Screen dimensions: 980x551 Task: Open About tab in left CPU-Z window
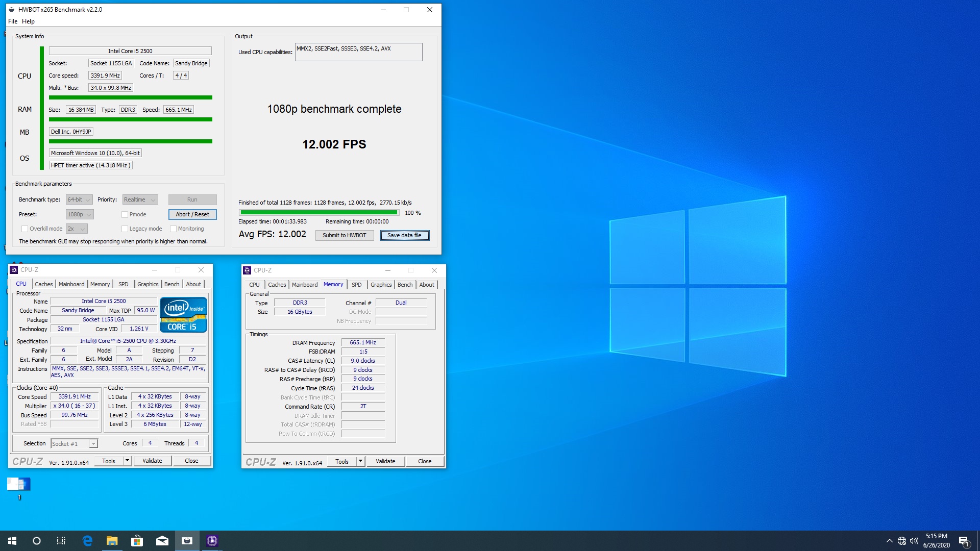[x=193, y=284]
